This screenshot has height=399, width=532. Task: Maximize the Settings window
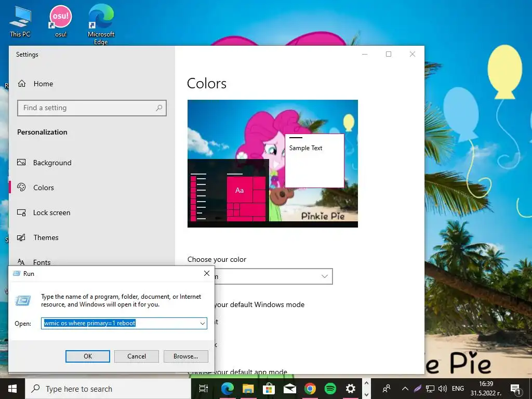point(389,54)
